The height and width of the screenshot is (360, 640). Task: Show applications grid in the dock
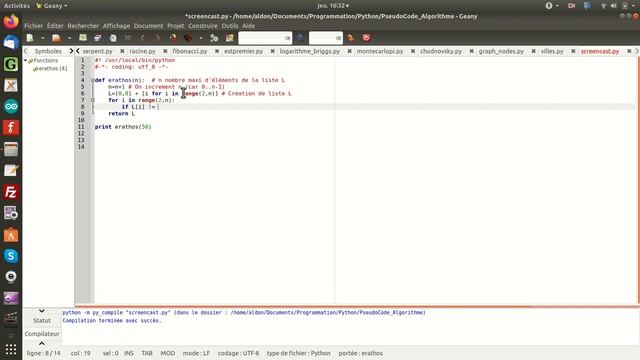click(11, 349)
